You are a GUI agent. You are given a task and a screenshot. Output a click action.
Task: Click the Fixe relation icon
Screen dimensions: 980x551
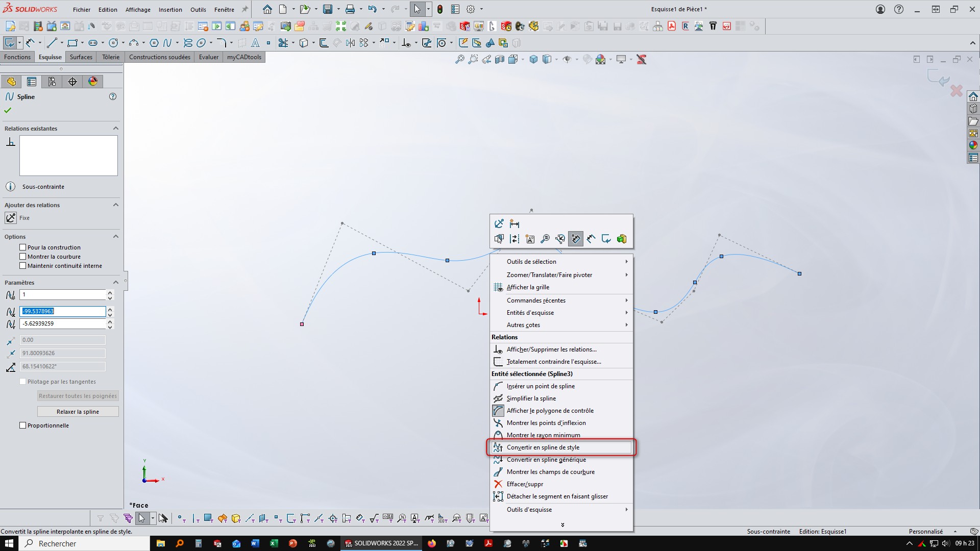[x=11, y=218]
